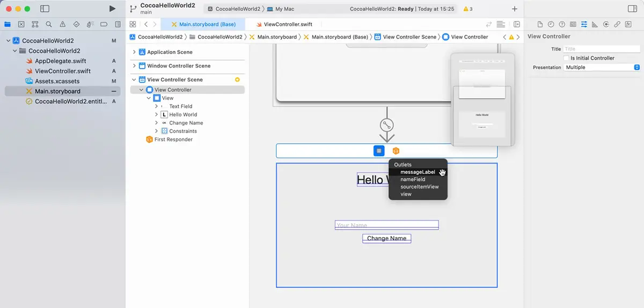
Task: Select the messageLabel outlet
Action: [418, 172]
